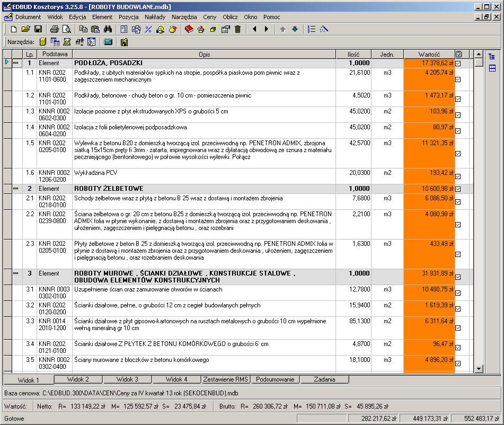Image resolution: width=504 pixels, height=425 pixels.
Task: Click the Print icon in the toolbar
Action: [x=54, y=29]
